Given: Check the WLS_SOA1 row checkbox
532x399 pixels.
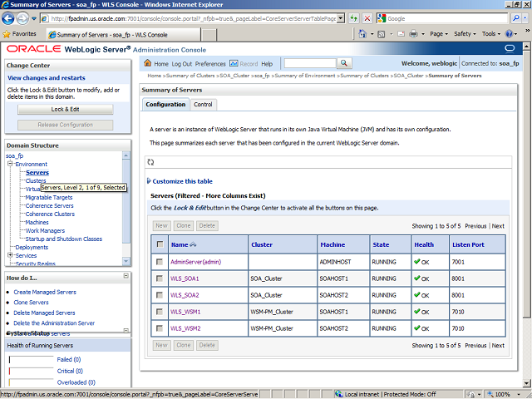Looking at the screenshot, I should (x=159, y=278).
